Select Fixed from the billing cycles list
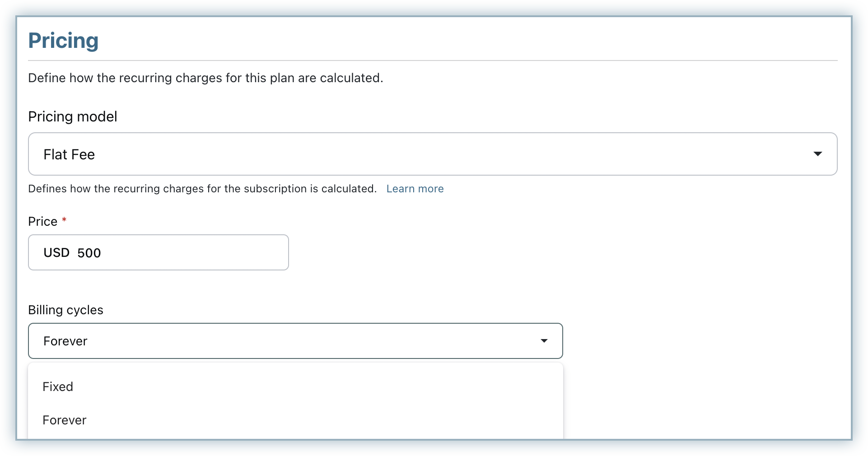Screen dimensions: 868x456 [x=58, y=386]
